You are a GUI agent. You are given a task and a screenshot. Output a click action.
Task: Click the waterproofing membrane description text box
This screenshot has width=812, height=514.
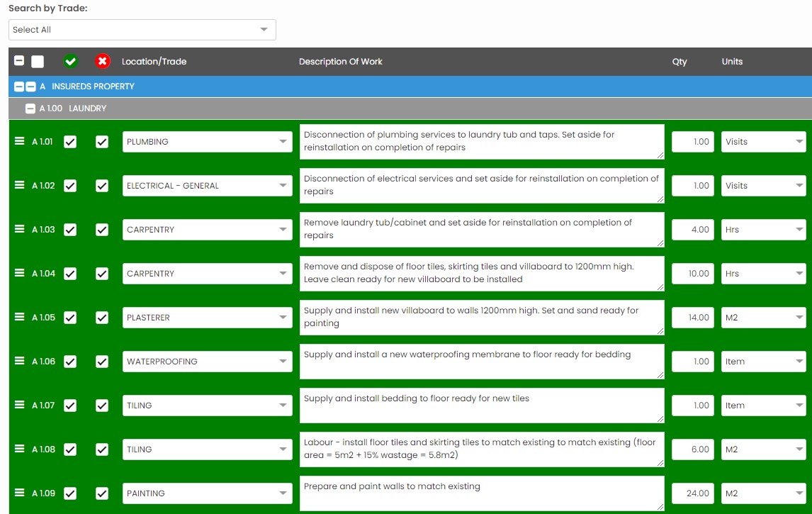482,362
